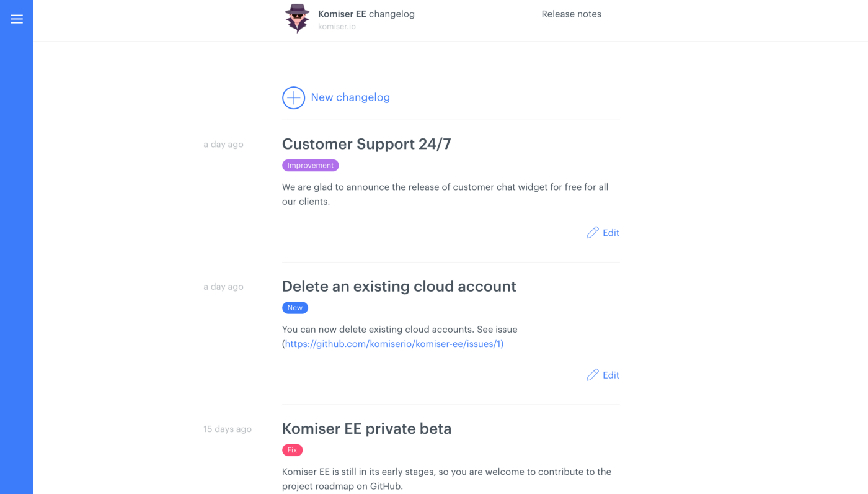Click the blue New tag badge

pyautogui.click(x=295, y=308)
